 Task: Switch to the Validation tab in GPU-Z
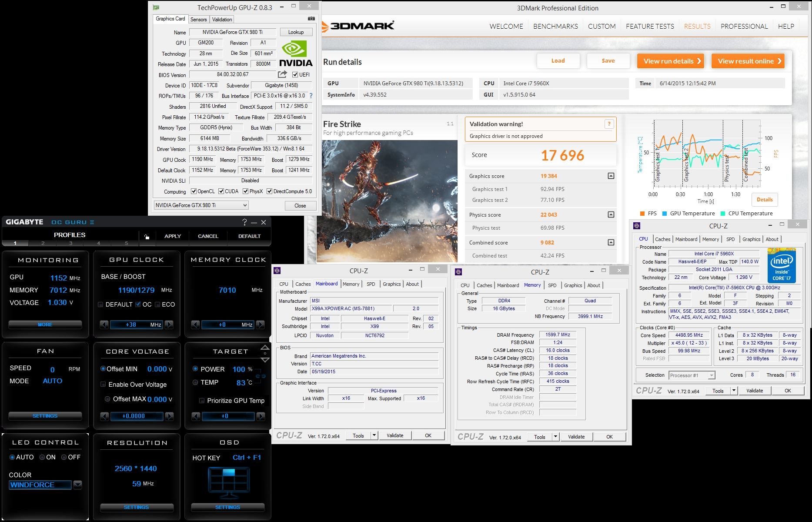point(222,20)
